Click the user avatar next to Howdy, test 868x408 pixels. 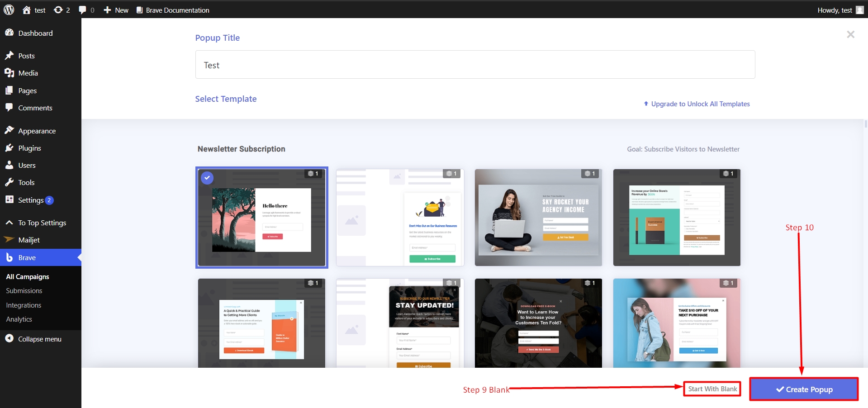click(860, 10)
